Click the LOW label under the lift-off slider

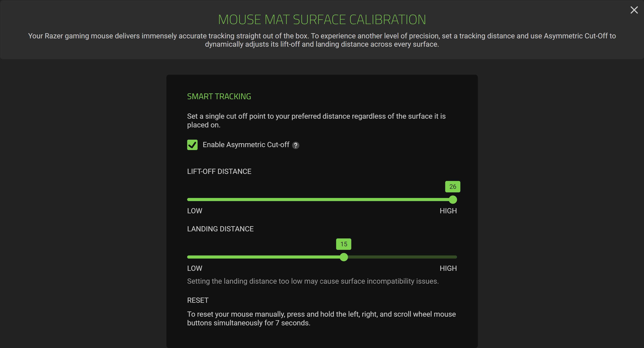(x=194, y=211)
